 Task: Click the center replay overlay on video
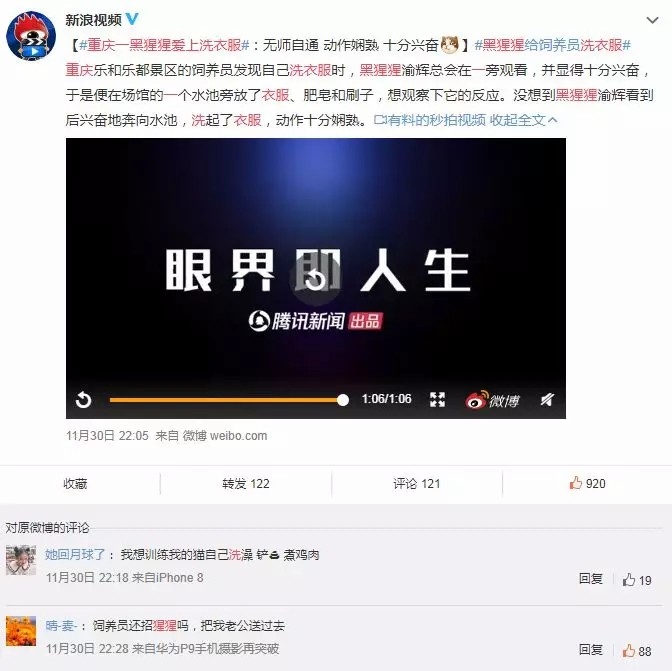point(316,279)
